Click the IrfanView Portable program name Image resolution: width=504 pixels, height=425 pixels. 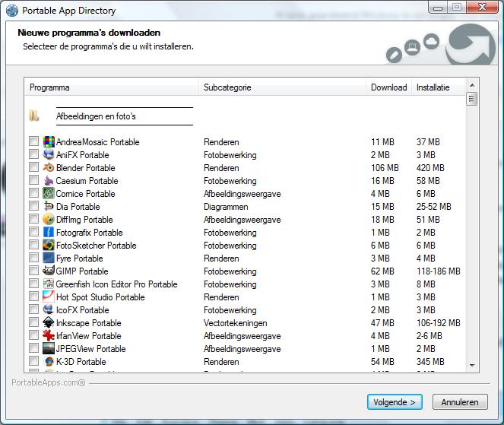[89, 336]
